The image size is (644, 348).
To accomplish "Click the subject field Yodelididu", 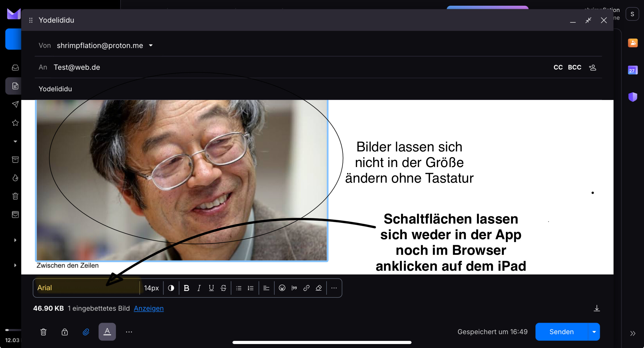I will click(318, 89).
